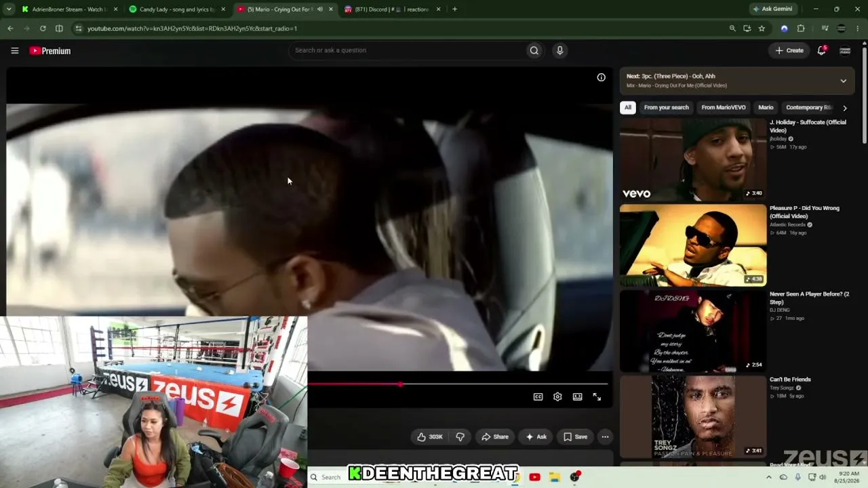Enter fullscreen mode in the player

tap(597, 396)
